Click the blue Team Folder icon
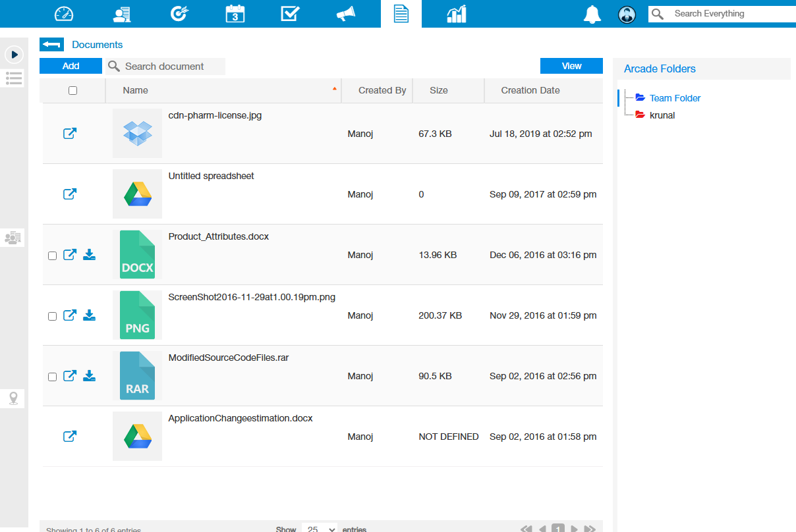The image size is (796, 532). (640, 97)
